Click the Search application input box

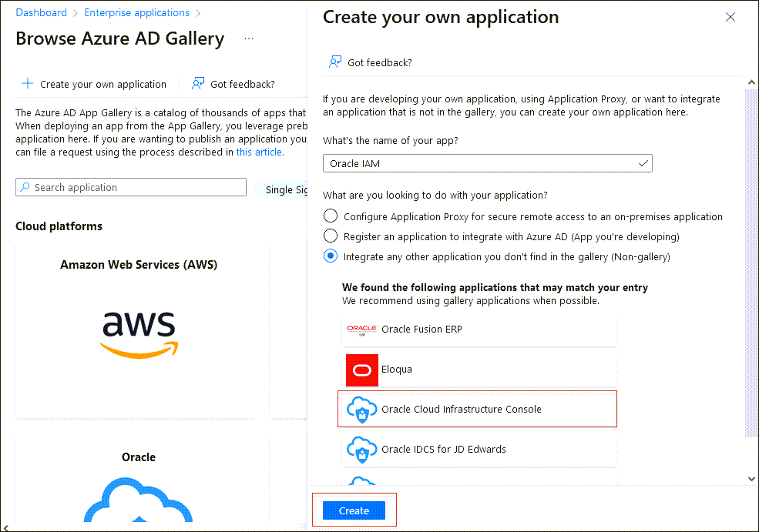pos(131,187)
